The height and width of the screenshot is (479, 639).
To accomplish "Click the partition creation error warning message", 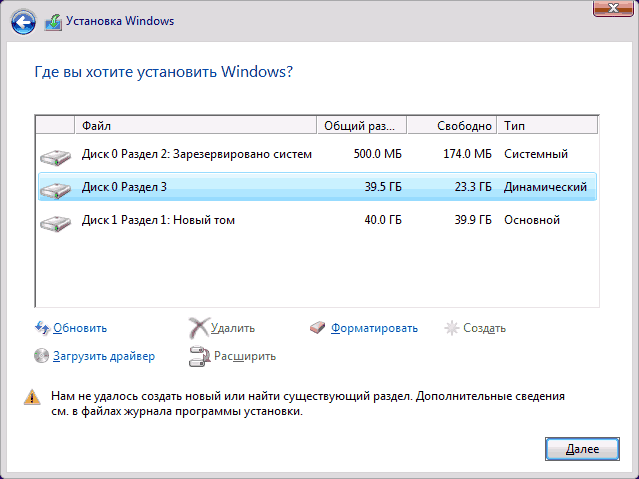I will [x=308, y=404].
